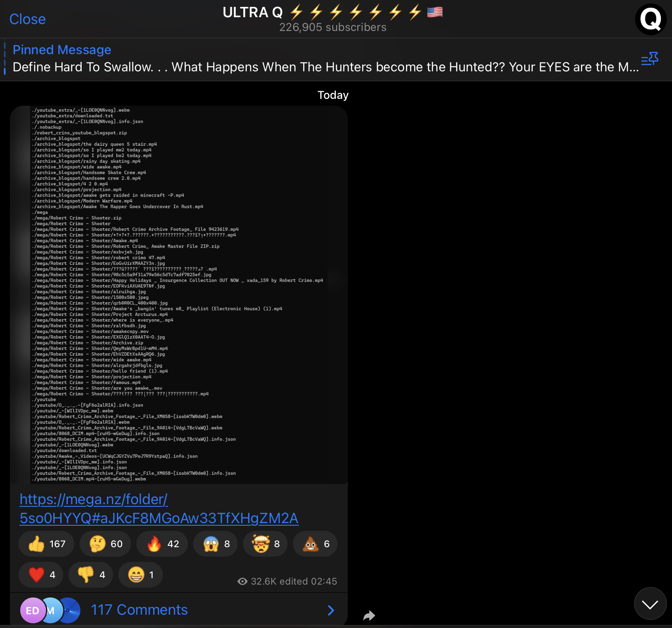The image size is (672, 628).
Task: Click the edited 02:45 timestamp
Action: (308, 581)
